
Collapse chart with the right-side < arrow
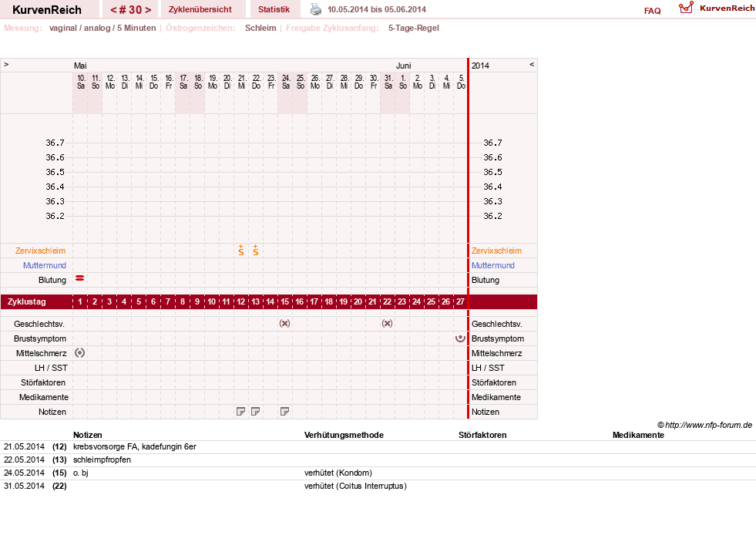click(x=532, y=64)
